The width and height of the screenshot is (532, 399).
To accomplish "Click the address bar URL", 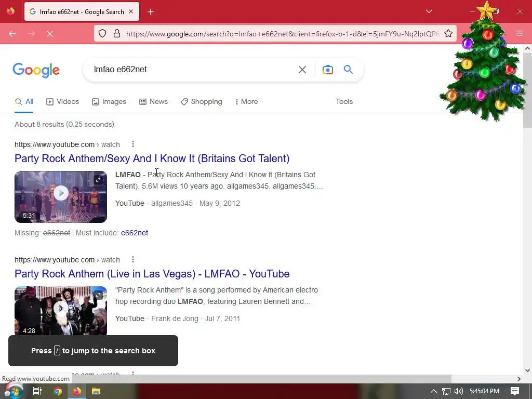I will 282,34.
